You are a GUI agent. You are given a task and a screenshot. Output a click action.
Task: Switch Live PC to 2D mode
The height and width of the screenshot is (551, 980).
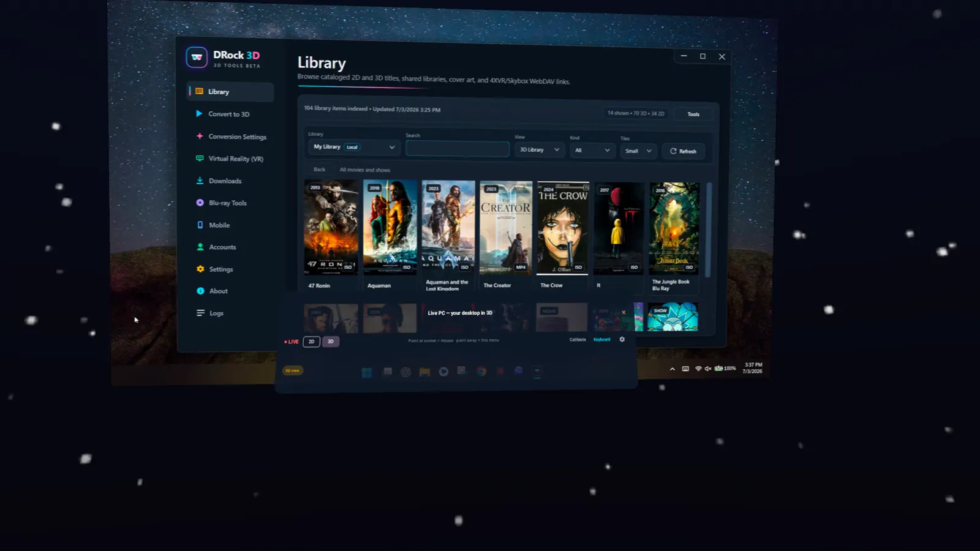(x=311, y=342)
